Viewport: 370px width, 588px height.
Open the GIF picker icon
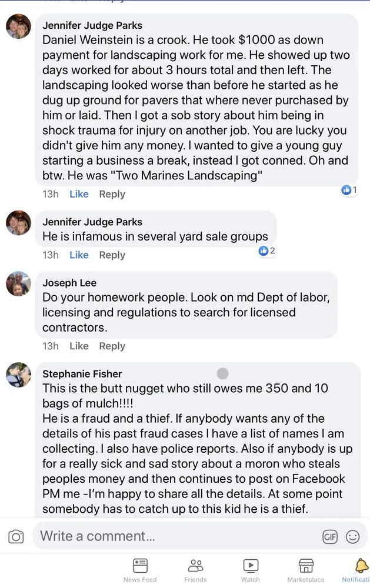(x=330, y=536)
